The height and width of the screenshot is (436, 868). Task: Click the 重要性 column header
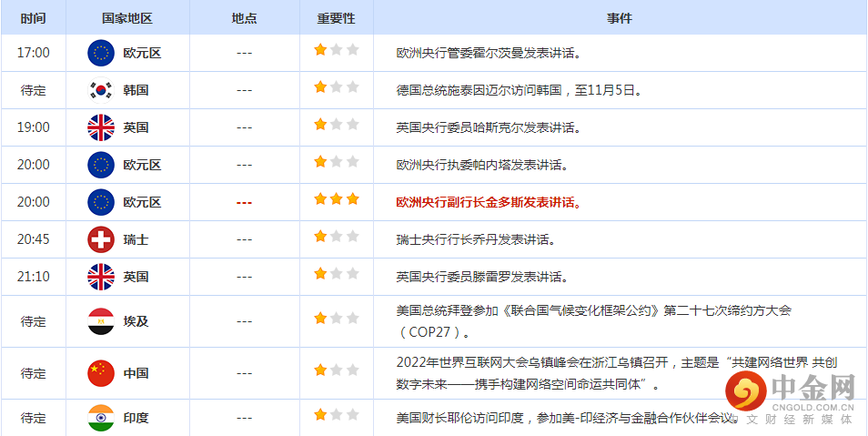(336, 17)
